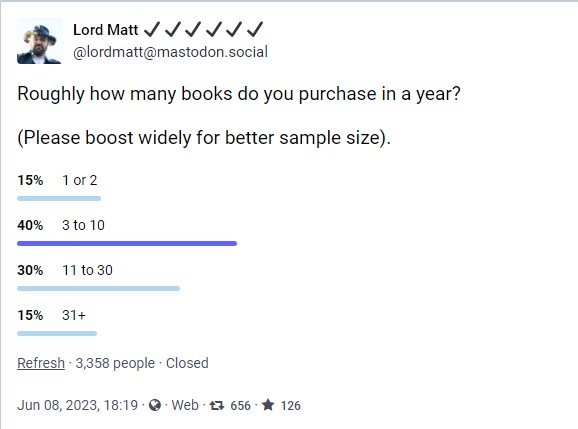Select the "3 to 10" poll option
The height and width of the screenshot is (429, 578).
(x=83, y=225)
